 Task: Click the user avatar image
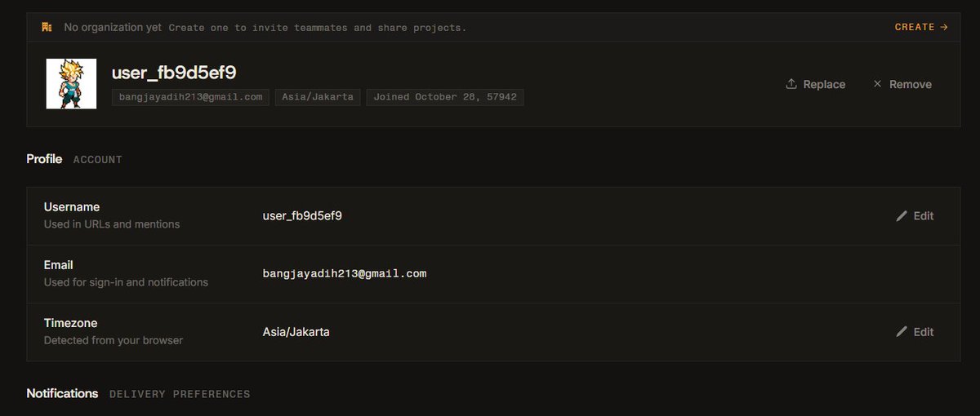[71, 84]
